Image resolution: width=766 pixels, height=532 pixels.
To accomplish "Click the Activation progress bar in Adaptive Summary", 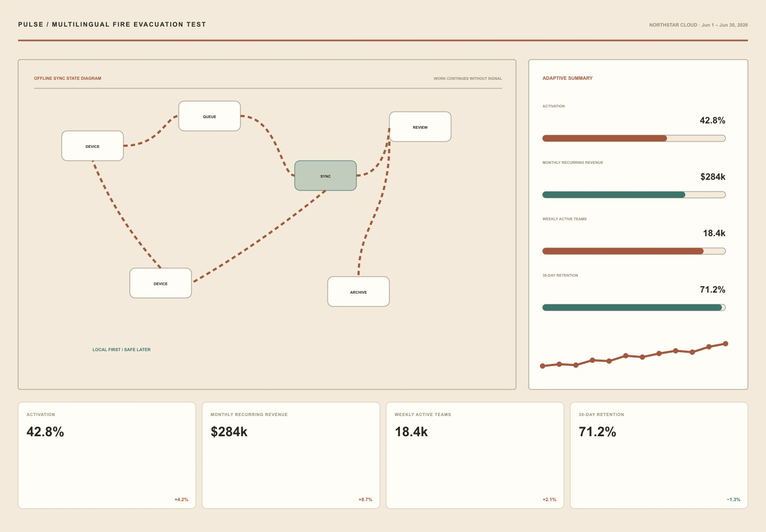I will coord(634,138).
